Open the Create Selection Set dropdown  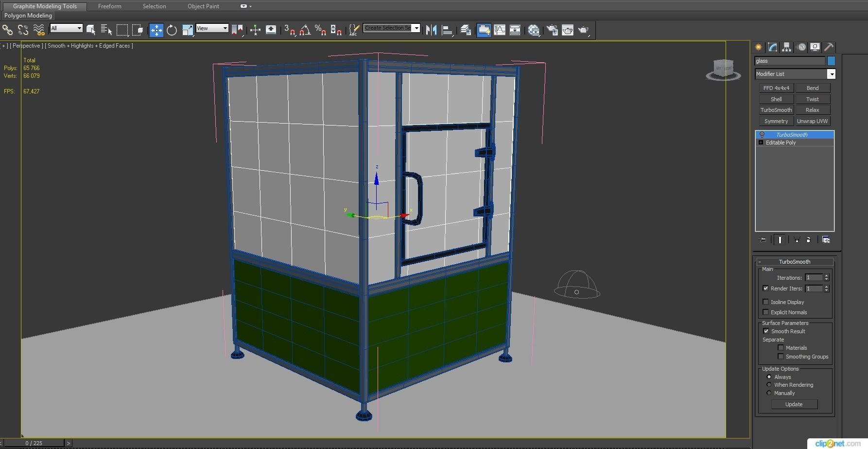click(416, 28)
